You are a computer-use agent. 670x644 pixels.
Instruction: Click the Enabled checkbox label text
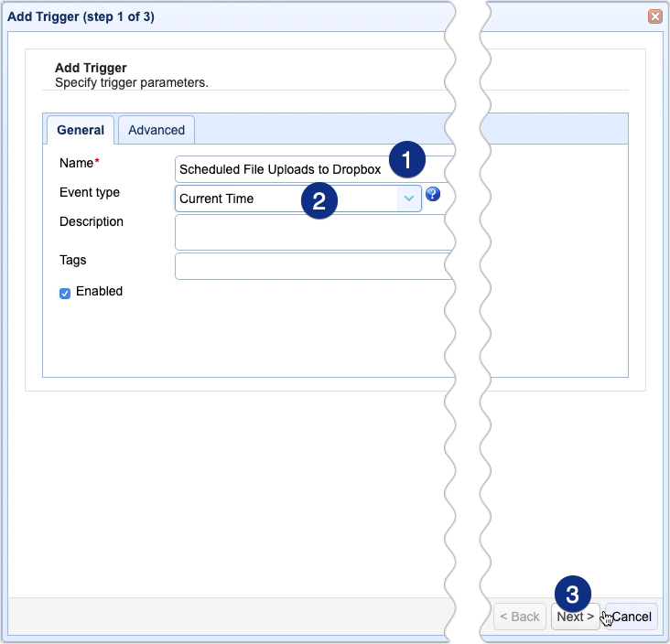[99, 292]
